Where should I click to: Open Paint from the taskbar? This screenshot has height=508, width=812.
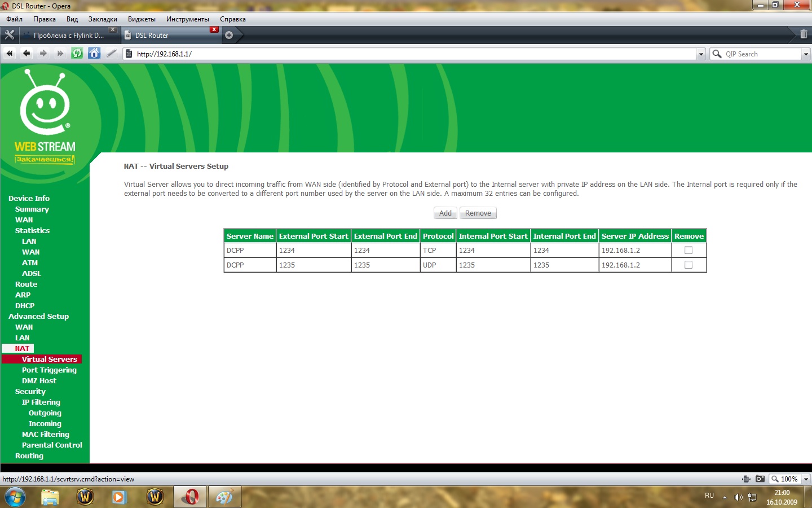click(x=224, y=497)
